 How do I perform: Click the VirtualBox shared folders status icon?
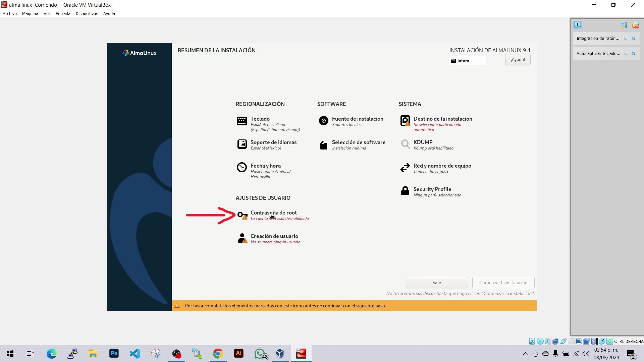click(571, 341)
